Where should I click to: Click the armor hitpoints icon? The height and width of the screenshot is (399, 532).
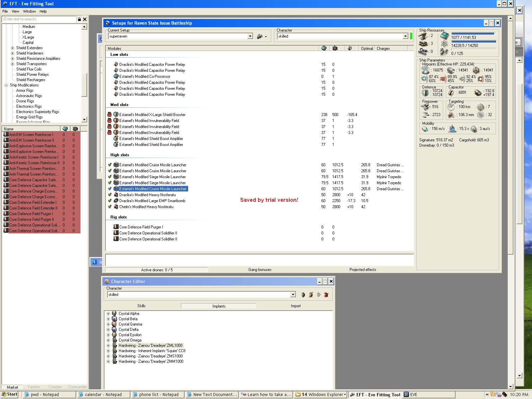(451, 70)
